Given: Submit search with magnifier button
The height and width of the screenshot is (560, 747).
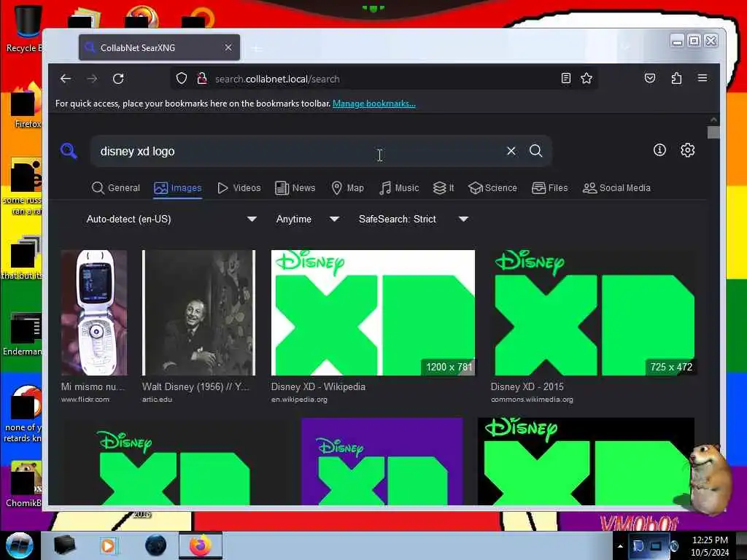Looking at the screenshot, I should click(536, 151).
